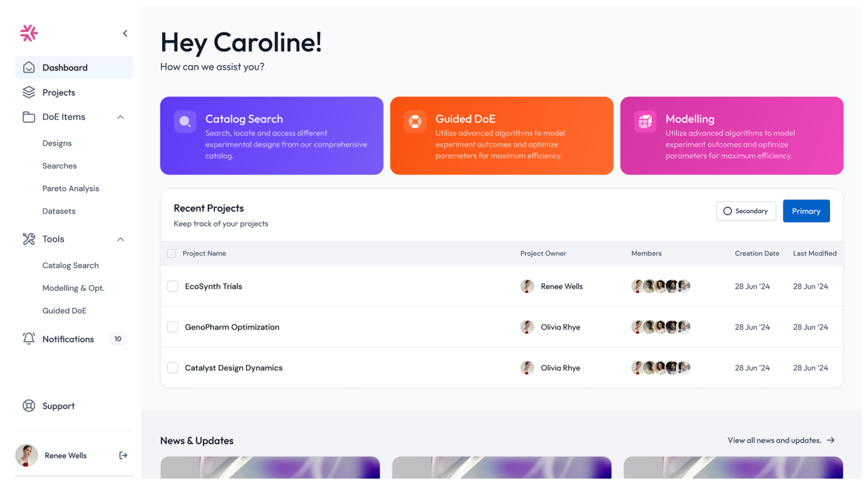Open View all news and updates link
The width and height of the screenshot is (868, 485).
tap(781, 440)
